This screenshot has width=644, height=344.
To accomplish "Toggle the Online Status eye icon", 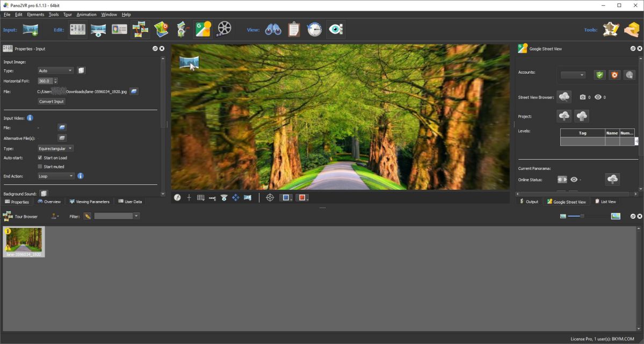I will (574, 180).
